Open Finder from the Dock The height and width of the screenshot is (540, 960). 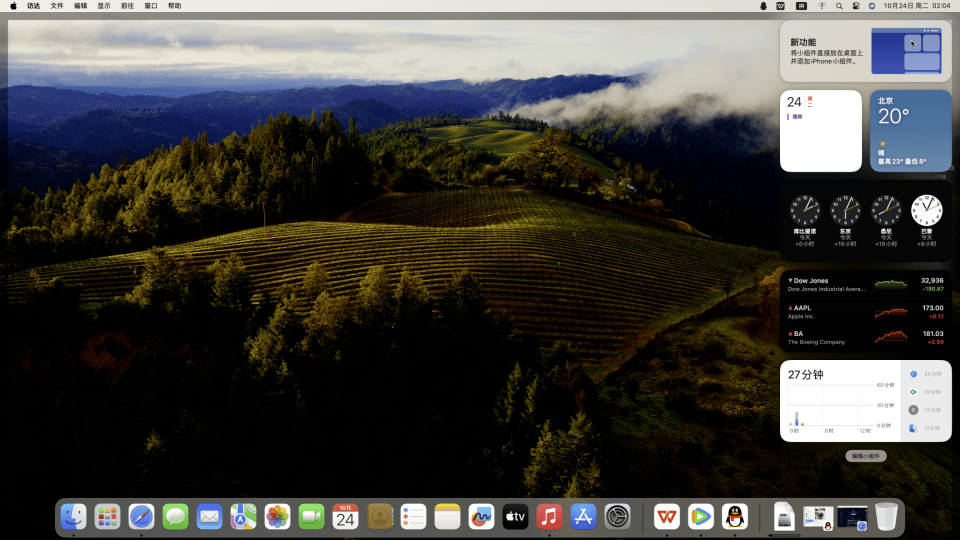[74, 517]
